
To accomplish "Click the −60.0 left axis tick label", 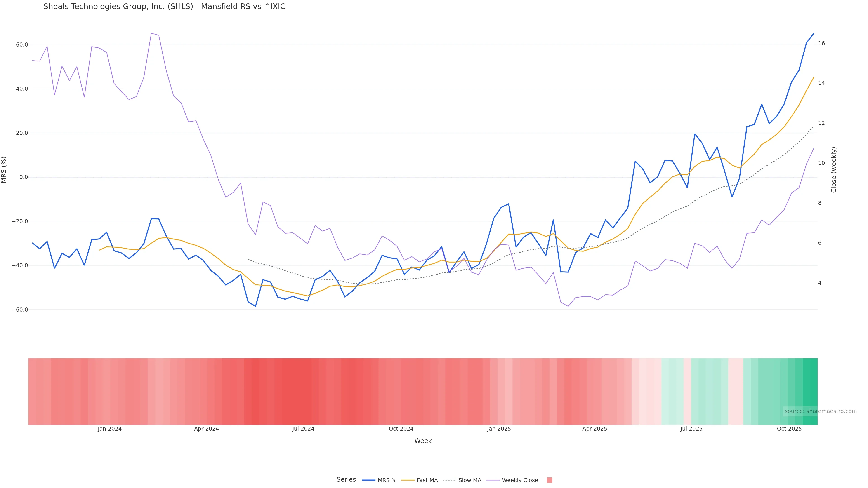I will click(x=19, y=310).
